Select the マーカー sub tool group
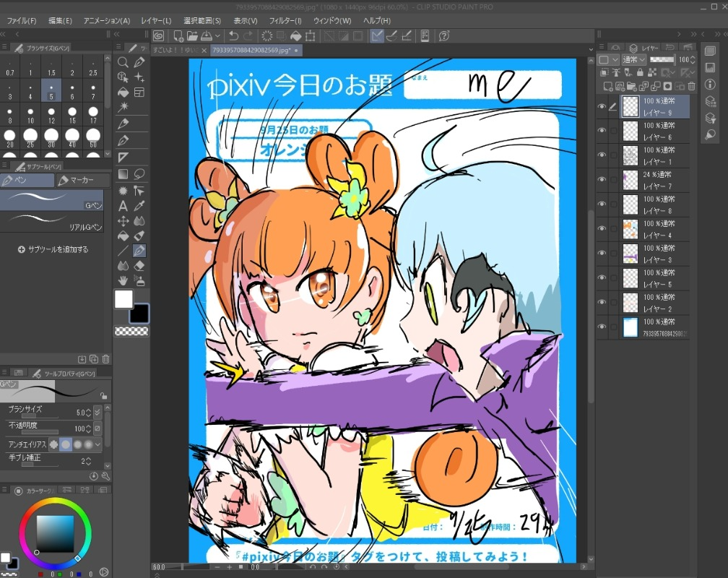The height and width of the screenshot is (578, 728). click(83, 180)
